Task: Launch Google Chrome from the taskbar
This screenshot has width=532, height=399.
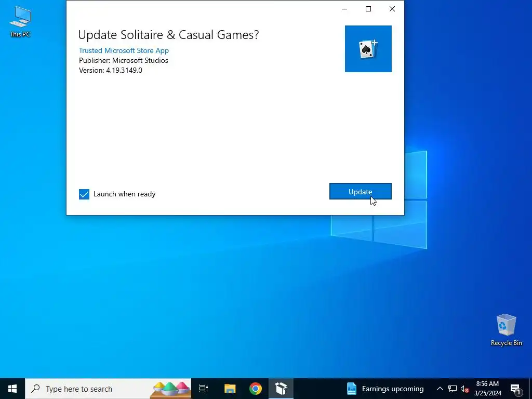Action: pyautogui.click(x=256, y=389)
